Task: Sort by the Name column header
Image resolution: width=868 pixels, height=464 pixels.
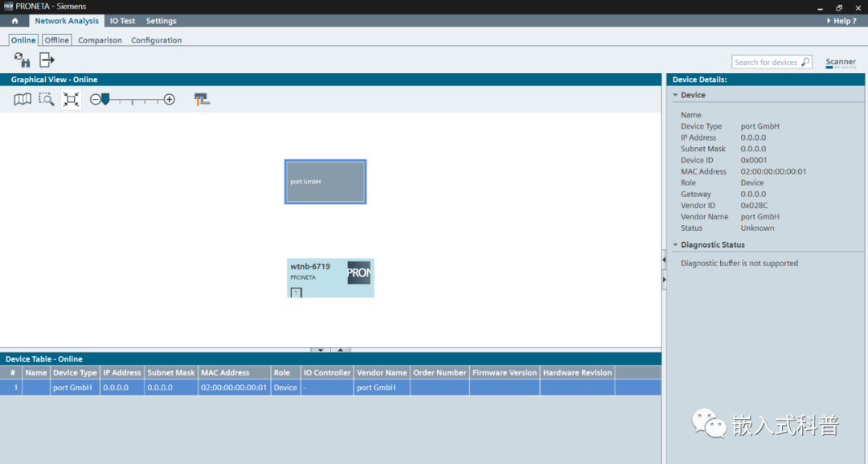Action: [36, 372]
